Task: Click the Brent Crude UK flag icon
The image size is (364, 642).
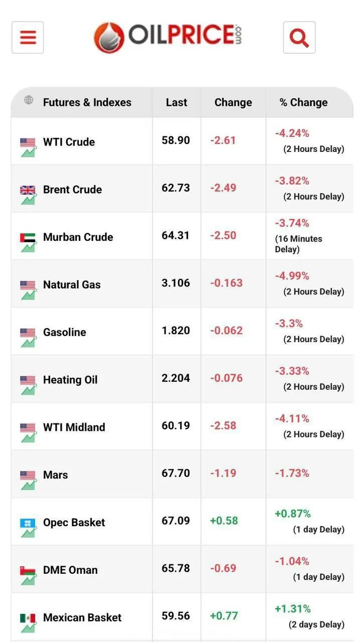Action: click(28, 190)
